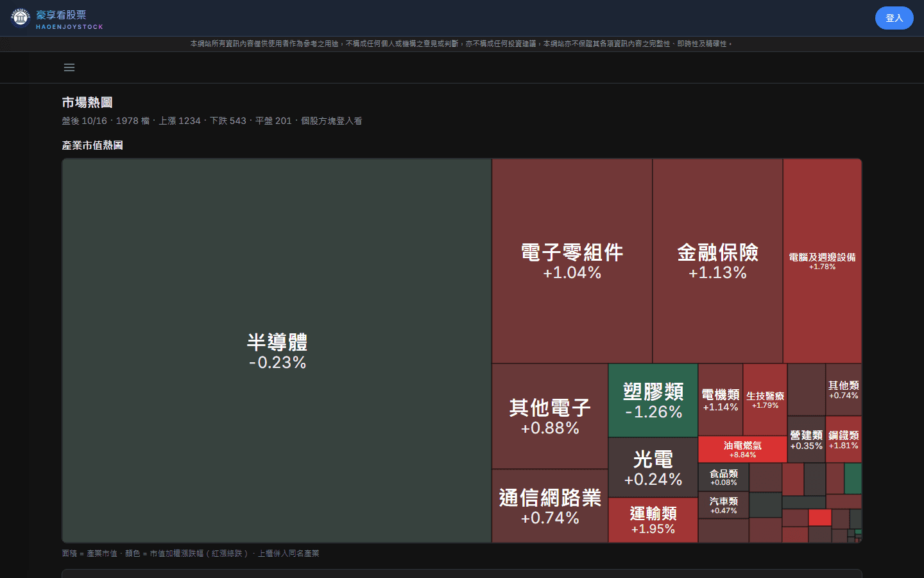This screenshot has height=578, width=924.
Task: Open the 金融保險 sector tile
Action: tap(717, 261)
